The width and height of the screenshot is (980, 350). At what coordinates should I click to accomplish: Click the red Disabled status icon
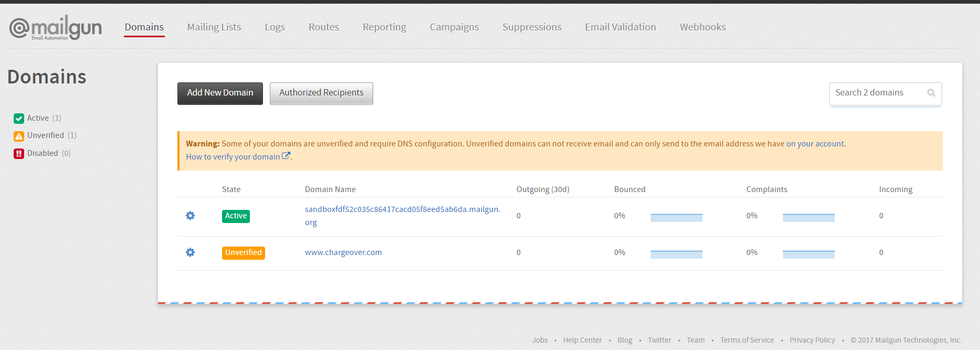pyautogui.click(x=19, y=154)
